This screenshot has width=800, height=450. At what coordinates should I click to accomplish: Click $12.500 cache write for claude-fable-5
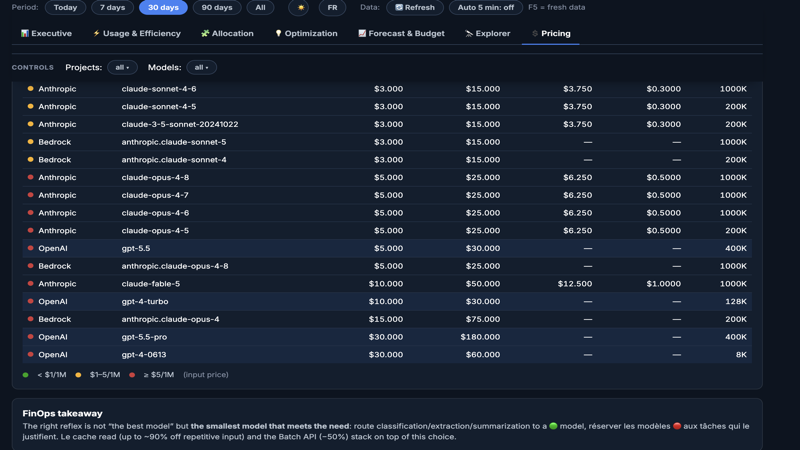[575, 284]
